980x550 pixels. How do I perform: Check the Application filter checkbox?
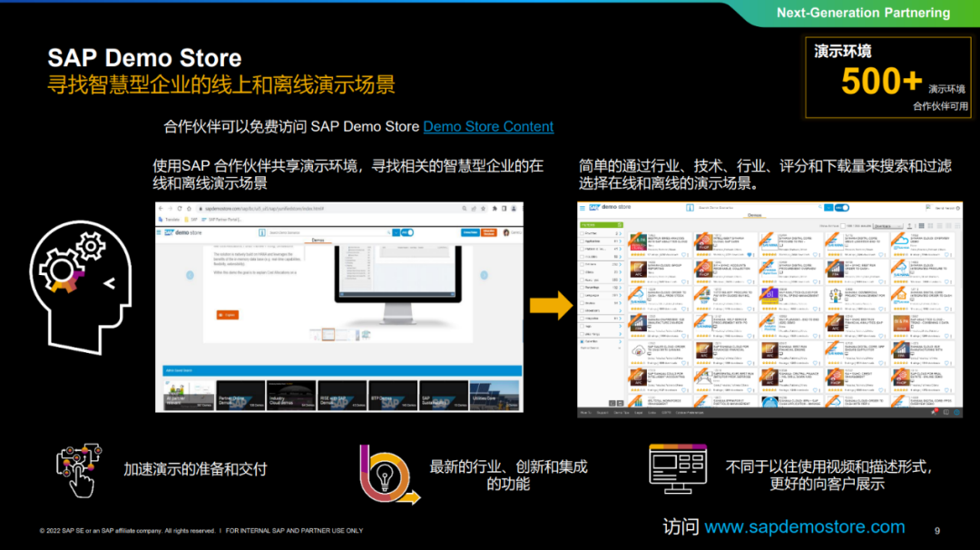(x=582, y=241)
